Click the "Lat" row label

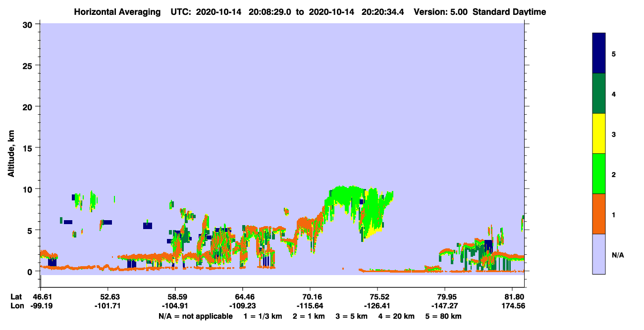click(15, 297)
